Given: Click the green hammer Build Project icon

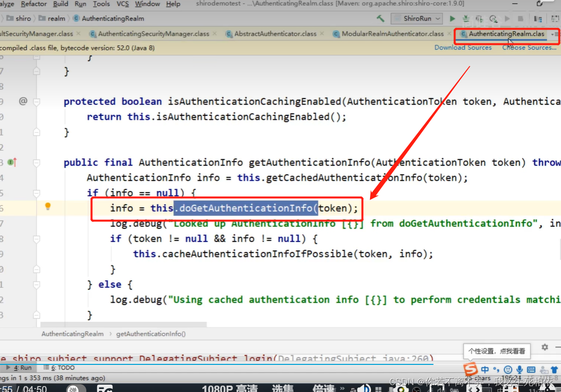Looking at the screenshot, I should (x=380, y=18).
